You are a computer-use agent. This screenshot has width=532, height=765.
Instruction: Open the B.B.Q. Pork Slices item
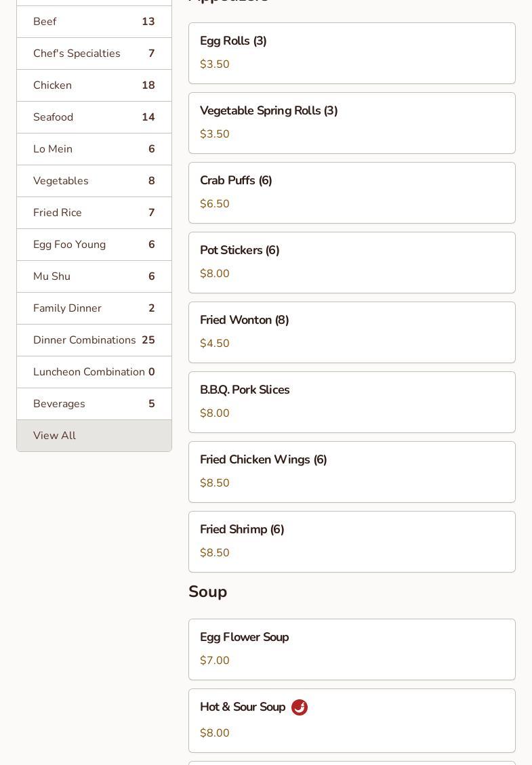tap(352, 402)
